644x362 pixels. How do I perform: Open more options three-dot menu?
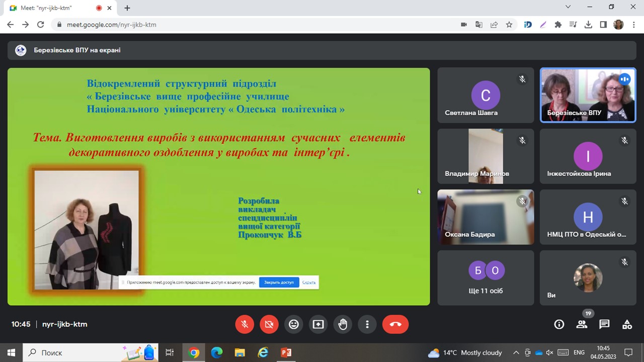point(367,324)
